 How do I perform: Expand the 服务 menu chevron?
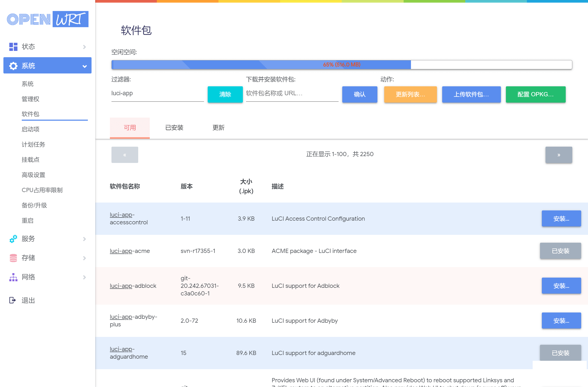tap(84, 239)
